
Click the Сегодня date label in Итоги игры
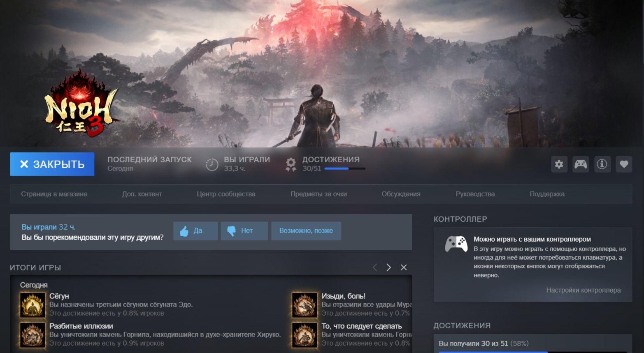click(x=34, y=285)
